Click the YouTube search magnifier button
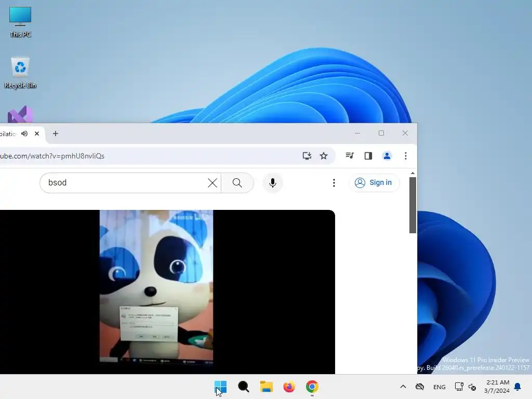The width and height of the screenshot is (532, 399). [x=237, y=183]
